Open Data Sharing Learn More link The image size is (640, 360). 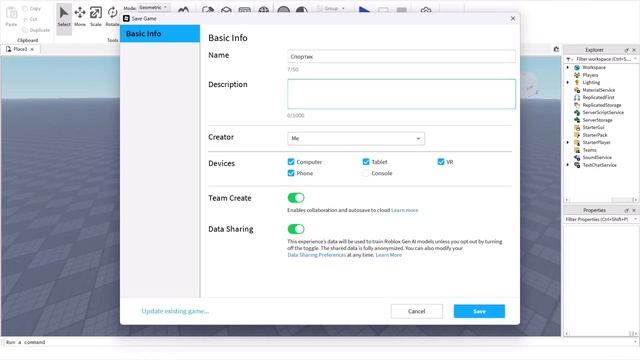pyautogui.click(x=389, y=255)
